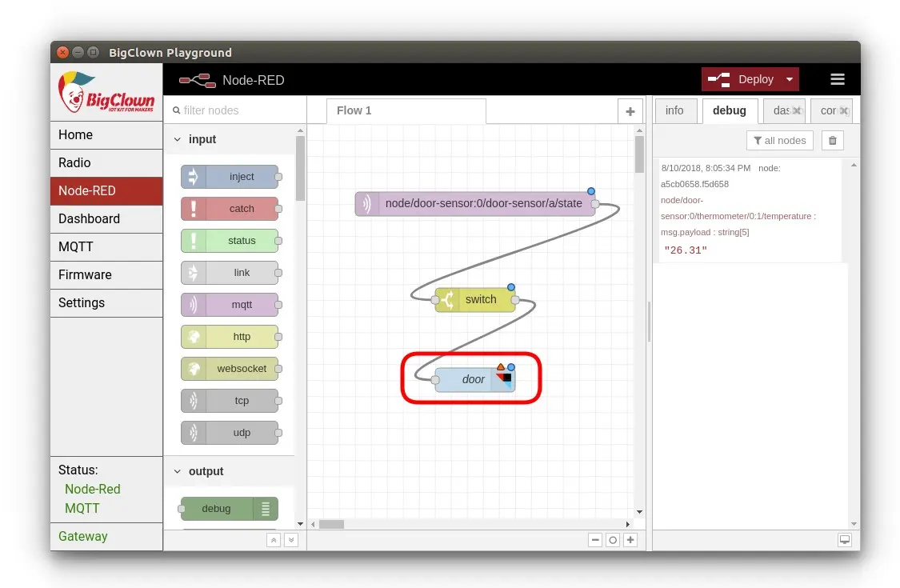Select the tcp node in palette
The height and width of the screenshot is (588, 900).
(230, 401)
